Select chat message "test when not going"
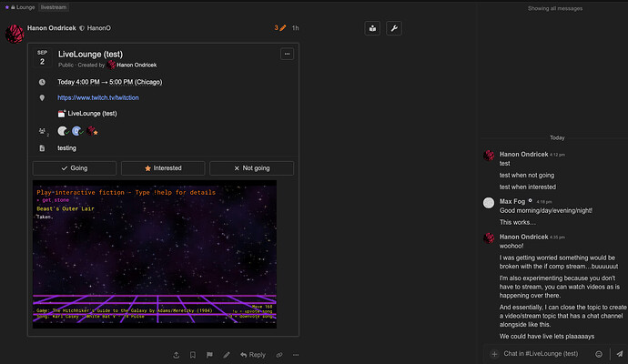The width and height of the screenshot is (628, 364). pyautogui.click(x=527, y=175)
